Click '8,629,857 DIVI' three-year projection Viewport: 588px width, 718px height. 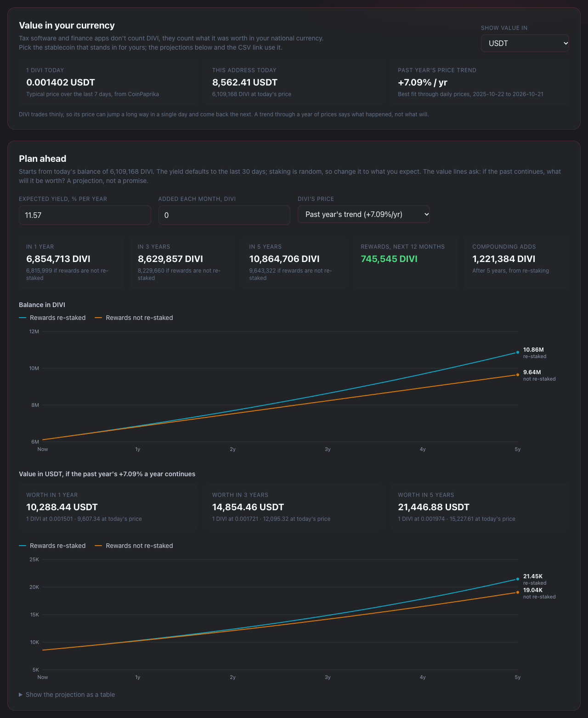[x=170, y=259]
